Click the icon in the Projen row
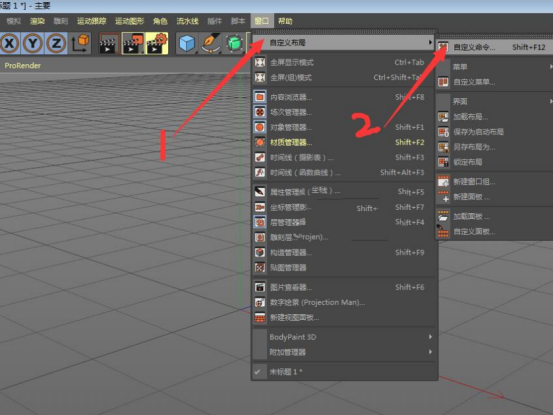Screen dimensions: 553x415 pyautogui.click(x=260, y=237)
